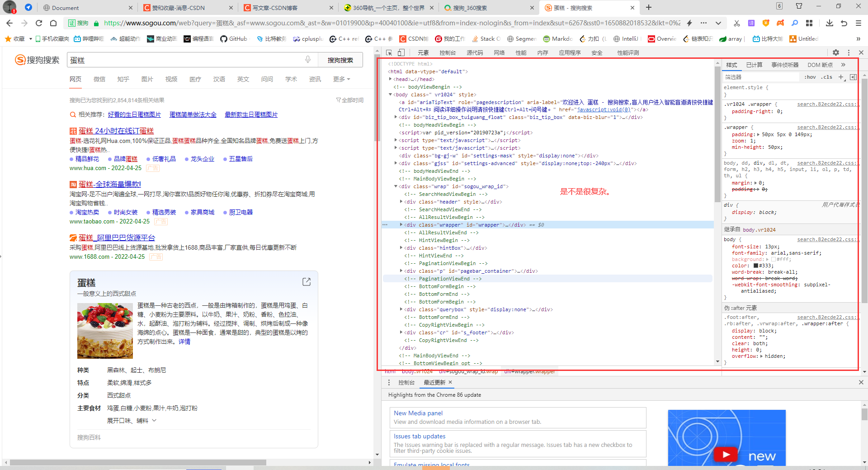Open the 事件侦听器 tab
Screen dimensions: 868x470
[x=785, y=65]
